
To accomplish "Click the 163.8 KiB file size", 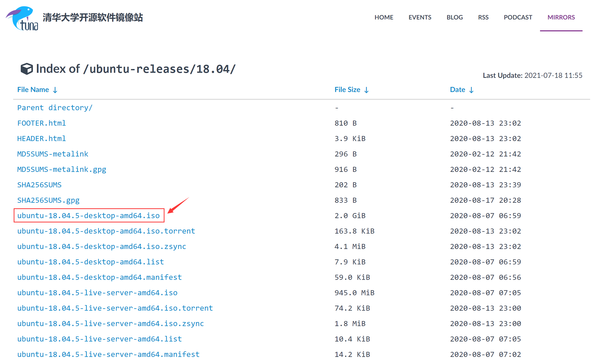I will [x=355, y=231].
